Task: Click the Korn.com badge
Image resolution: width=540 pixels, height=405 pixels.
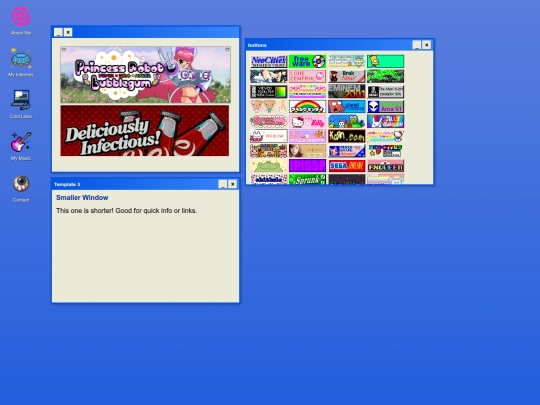Action: pos(346,136)
